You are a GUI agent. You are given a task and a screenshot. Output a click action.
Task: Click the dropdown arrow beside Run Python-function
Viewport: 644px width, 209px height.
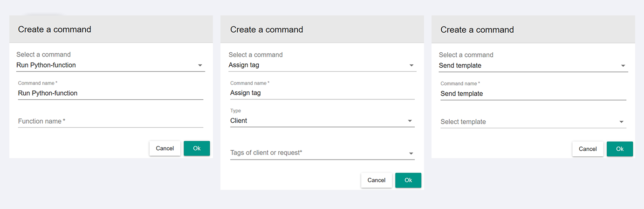200,65
